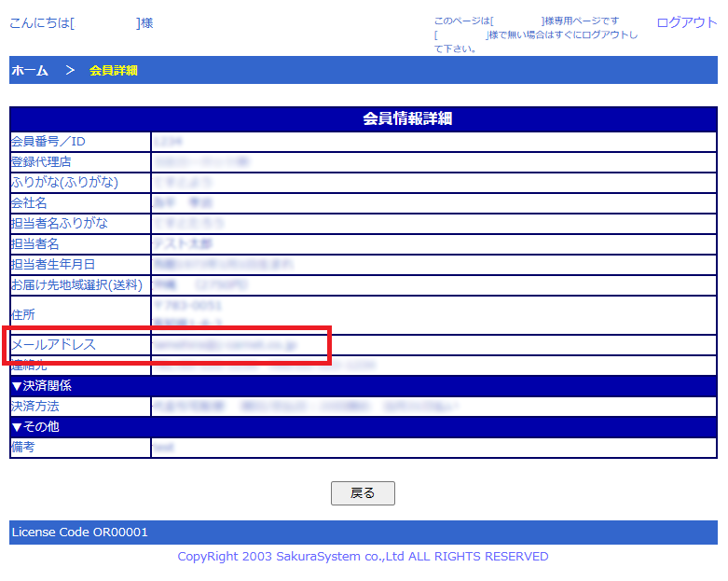
Task: Go to ホーム in the breadcrumb
Action: 30,70
